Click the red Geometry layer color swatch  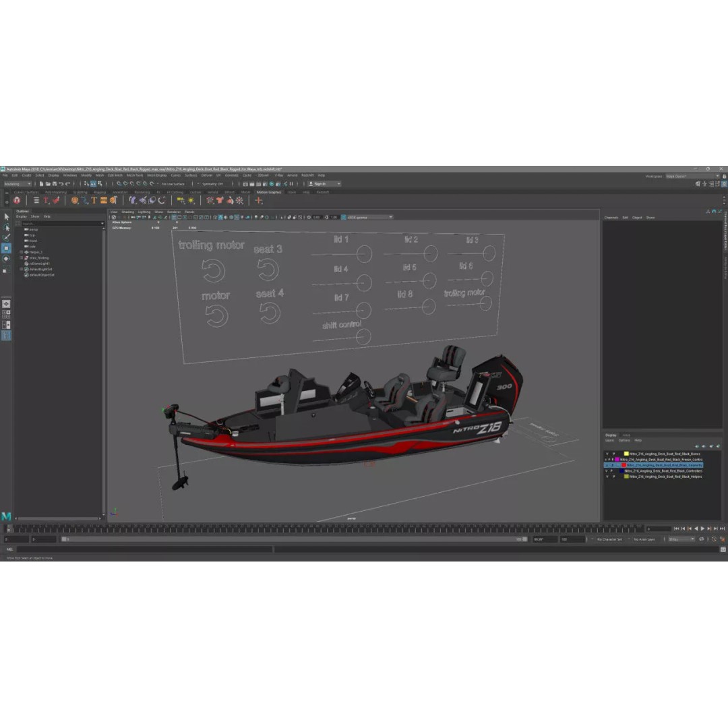624,464
